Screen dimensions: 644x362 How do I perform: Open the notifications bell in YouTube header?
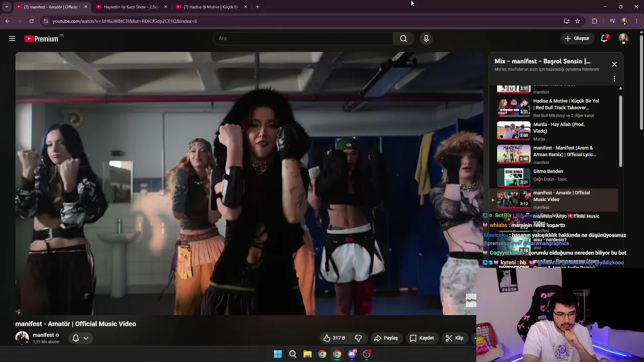(605, 39)
